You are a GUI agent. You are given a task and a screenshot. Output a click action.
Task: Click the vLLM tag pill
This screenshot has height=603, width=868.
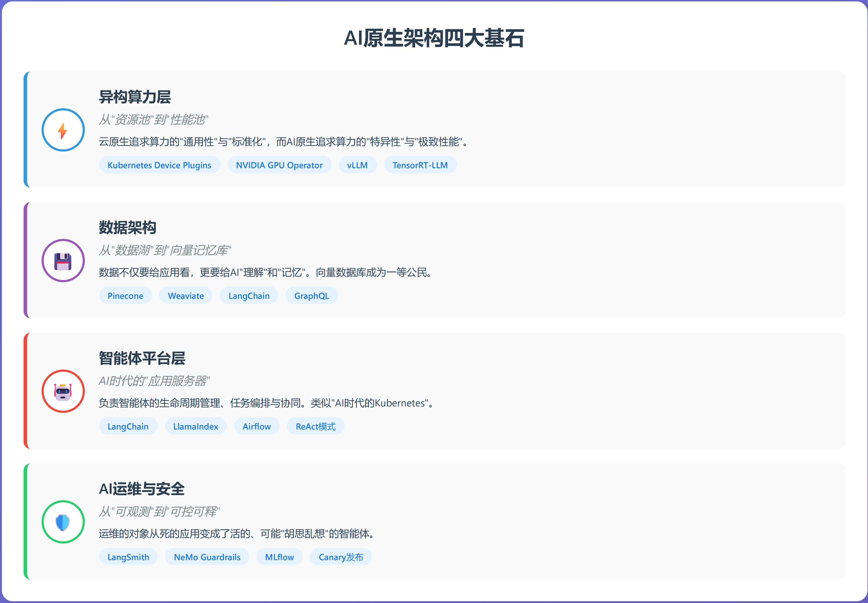[x=357, y=165]
